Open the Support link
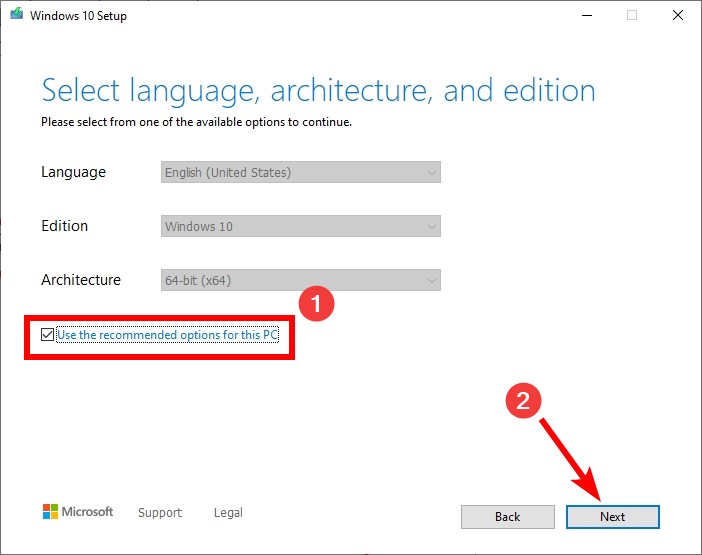This screenshot has height=555, width=702. pyautogui.click(x=160, y=512)
